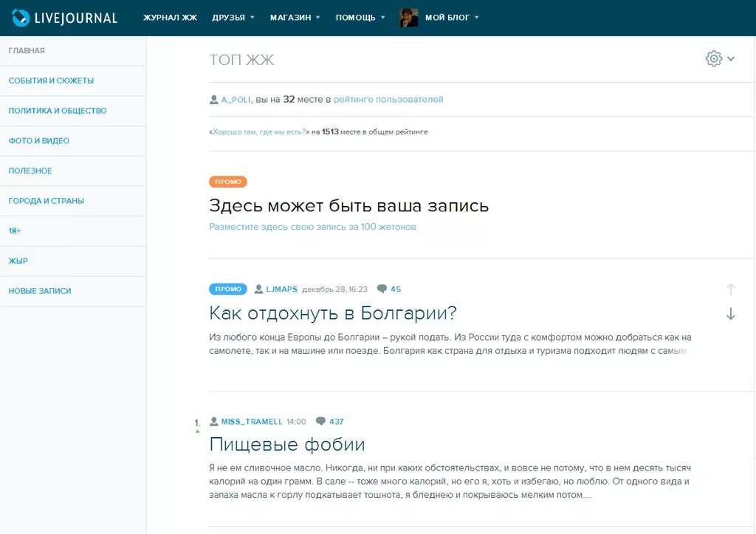Open the МАГАЗИН dropdown

point(294,17)
